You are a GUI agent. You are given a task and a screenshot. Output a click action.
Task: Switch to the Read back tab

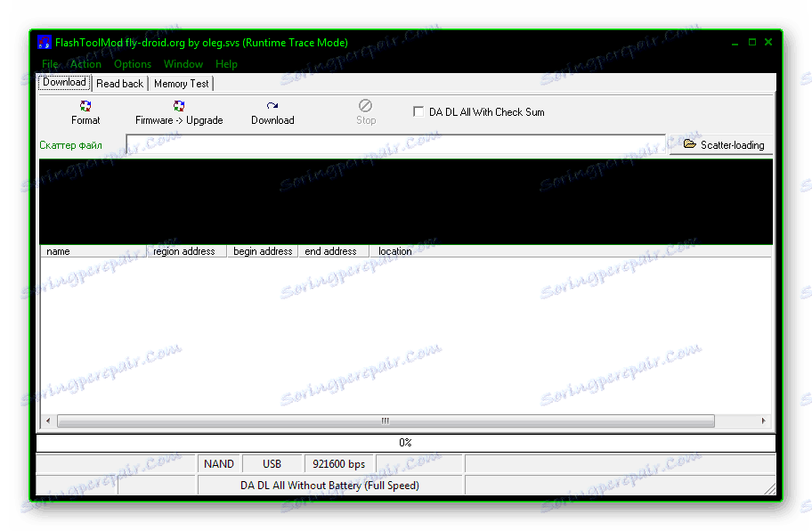(x=119, y=82)
